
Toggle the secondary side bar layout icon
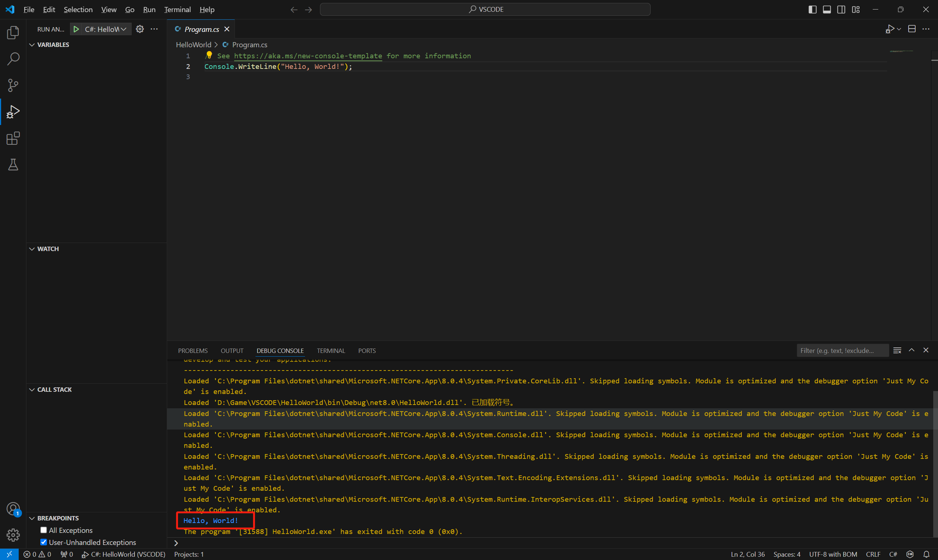(841, 10)
